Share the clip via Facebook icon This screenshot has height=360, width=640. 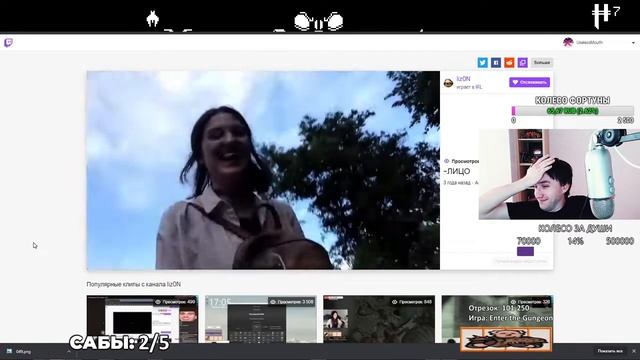click(496, 62)
